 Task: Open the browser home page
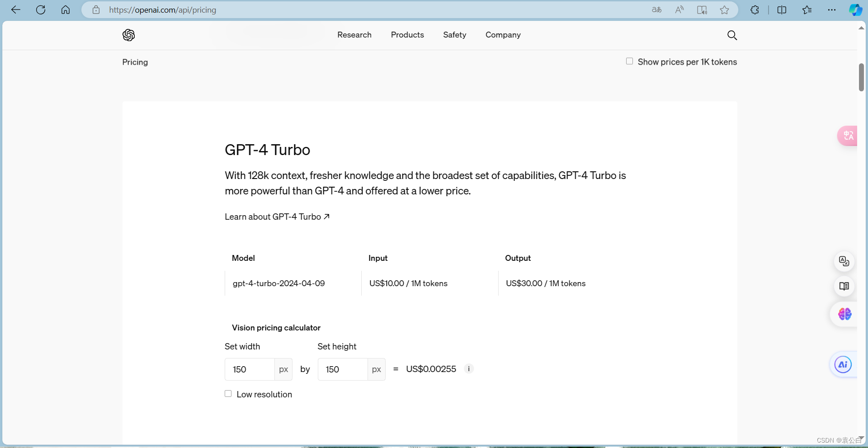[x=66, y=10]
